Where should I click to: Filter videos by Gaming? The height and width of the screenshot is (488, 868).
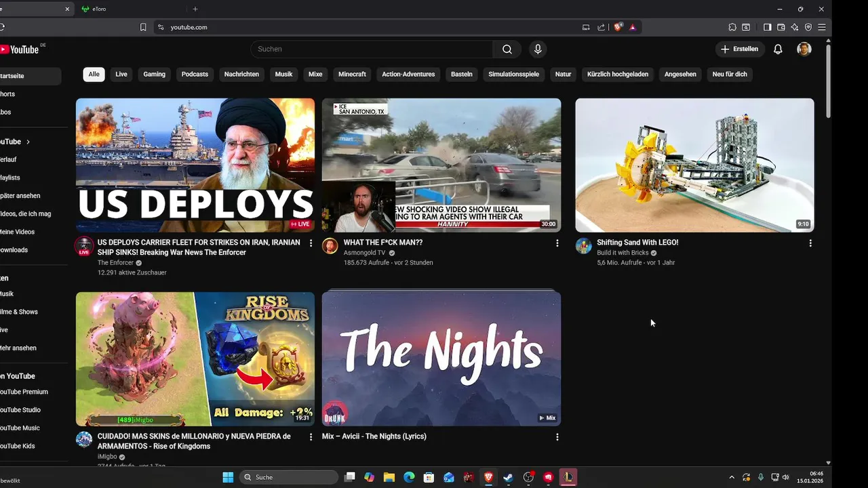pos(154,74)
